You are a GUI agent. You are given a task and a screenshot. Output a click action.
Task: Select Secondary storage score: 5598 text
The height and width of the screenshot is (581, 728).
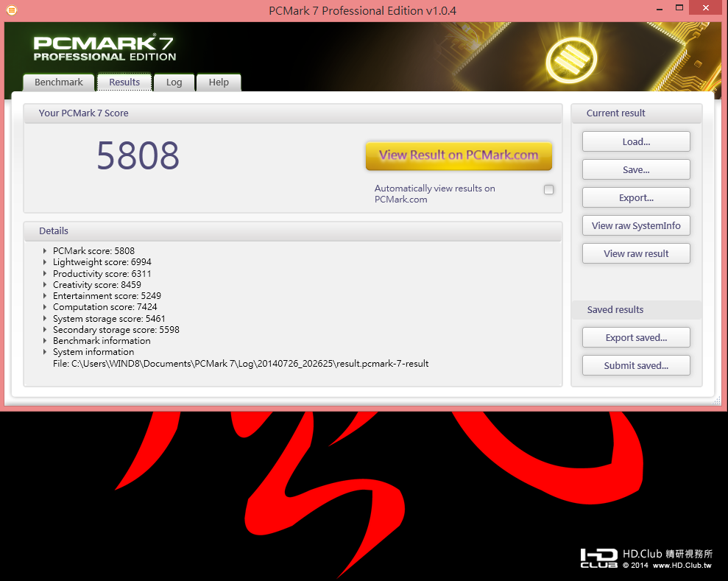click(116, 330)
